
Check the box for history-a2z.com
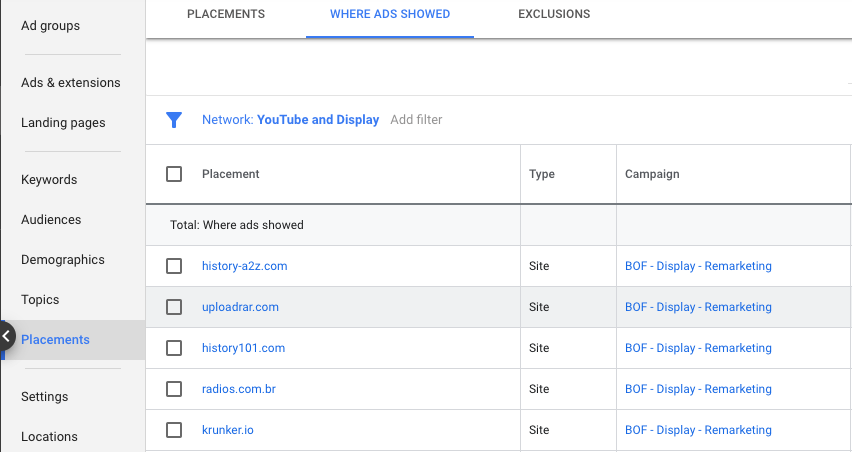tap(174, 266)
